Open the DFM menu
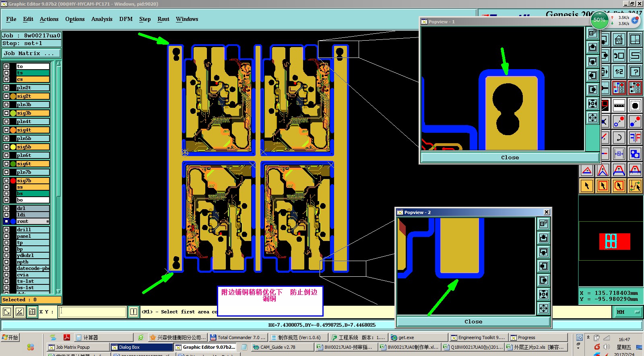The height and width of the screenshot is (356, 644). pyautogui.click(x=126, y=19)
